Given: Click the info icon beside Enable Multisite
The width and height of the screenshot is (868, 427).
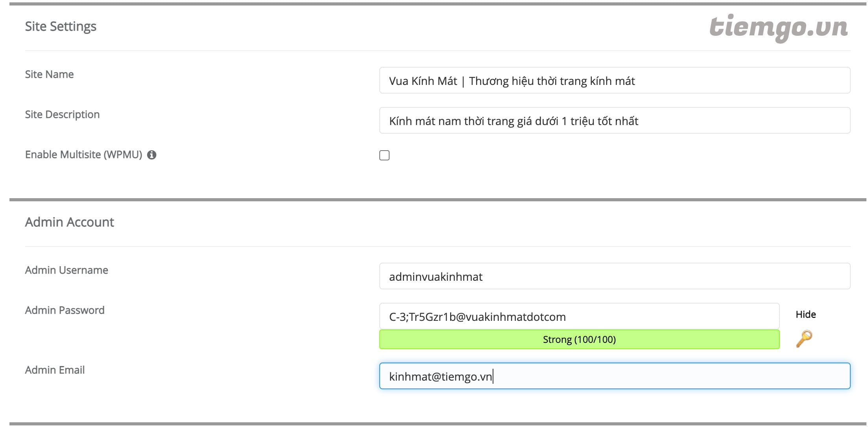Looking at the screenshot, I should [x=151, y=155].
